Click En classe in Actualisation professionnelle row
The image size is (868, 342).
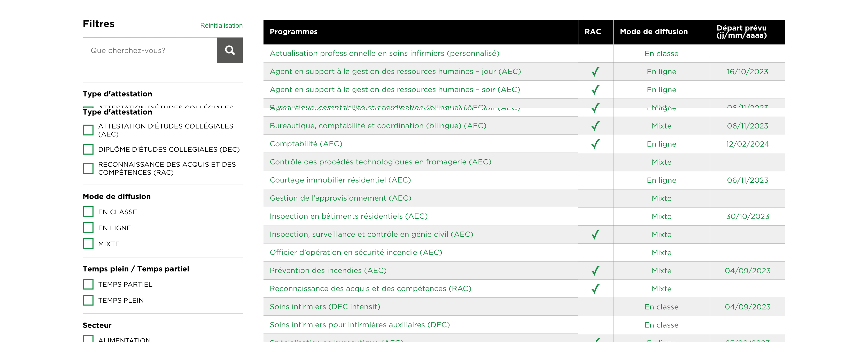(661, 54)
